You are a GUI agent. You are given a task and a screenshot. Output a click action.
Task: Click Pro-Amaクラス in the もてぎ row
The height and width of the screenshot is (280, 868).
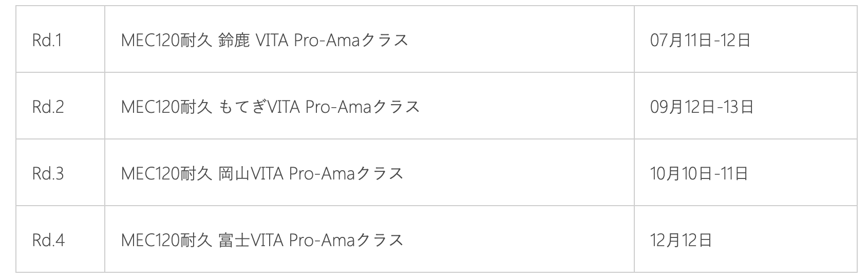363,107
